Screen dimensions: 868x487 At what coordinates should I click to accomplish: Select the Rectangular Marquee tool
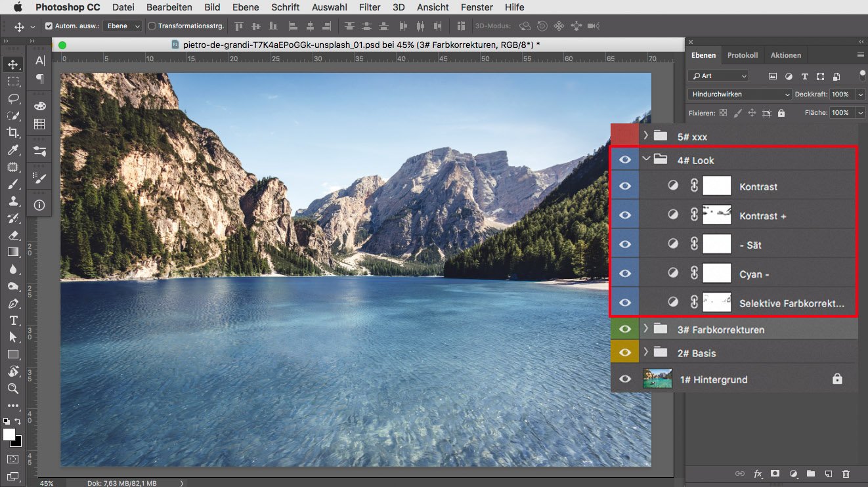point(13,81)
